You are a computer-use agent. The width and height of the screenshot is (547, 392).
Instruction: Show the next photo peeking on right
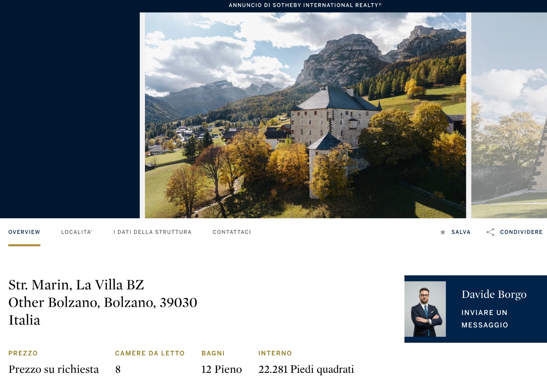(509, 115)
